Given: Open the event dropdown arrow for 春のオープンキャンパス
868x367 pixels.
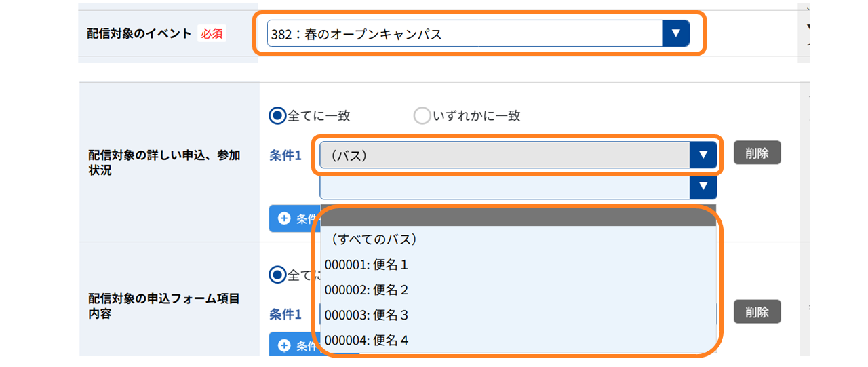Looking at the screenshot, I should (x=675, y=33).
